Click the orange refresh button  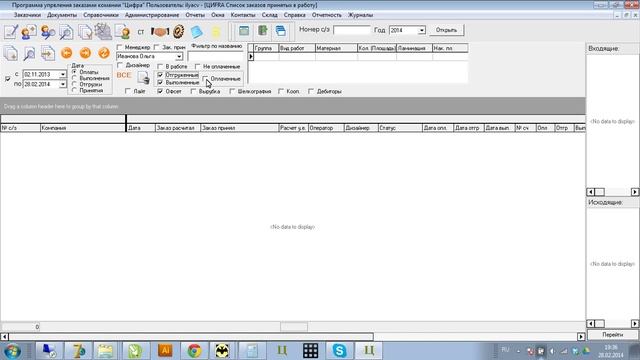click(x=104, y=53)
